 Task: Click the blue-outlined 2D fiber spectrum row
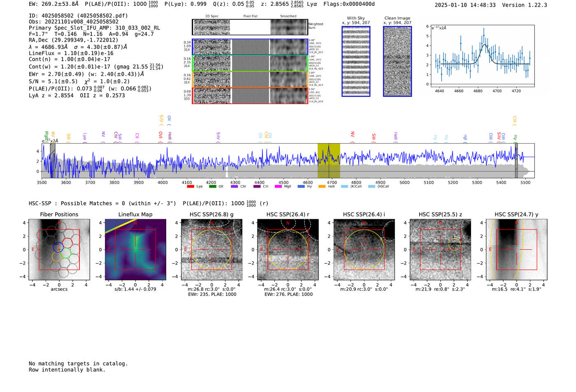(x=250, y=47)
